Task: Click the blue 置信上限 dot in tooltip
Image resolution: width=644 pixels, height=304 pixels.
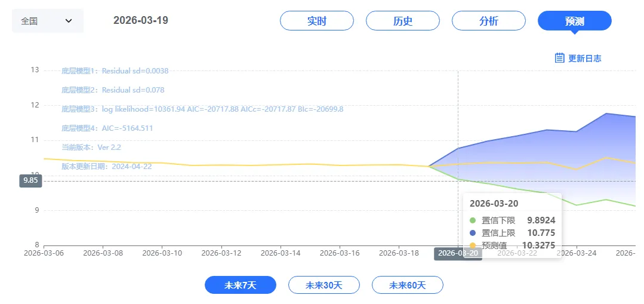Action: click(473, 233)
